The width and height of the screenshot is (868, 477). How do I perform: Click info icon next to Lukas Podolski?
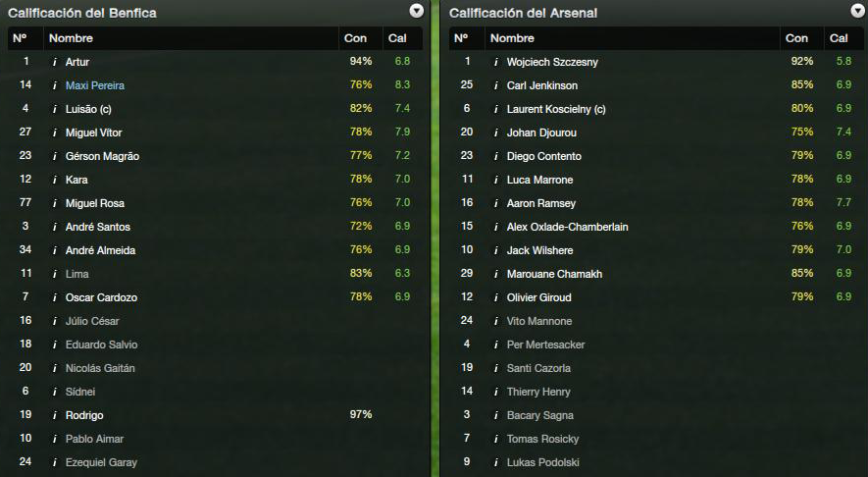[x=495, y=462]
